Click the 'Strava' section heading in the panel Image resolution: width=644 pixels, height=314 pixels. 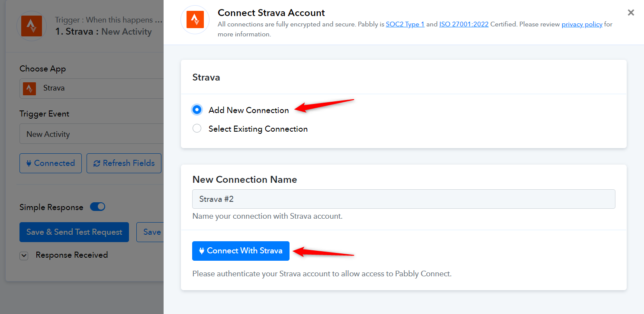coord(206,78)
